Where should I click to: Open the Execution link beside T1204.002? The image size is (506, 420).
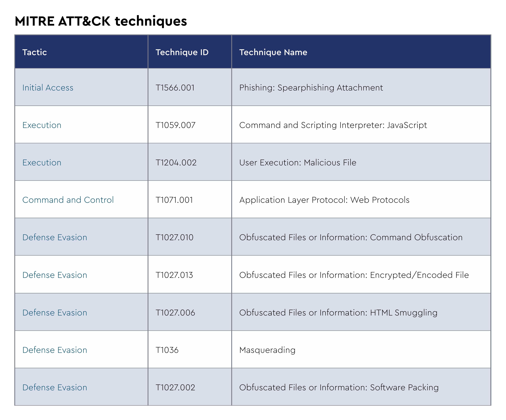[x=42, y=163]
